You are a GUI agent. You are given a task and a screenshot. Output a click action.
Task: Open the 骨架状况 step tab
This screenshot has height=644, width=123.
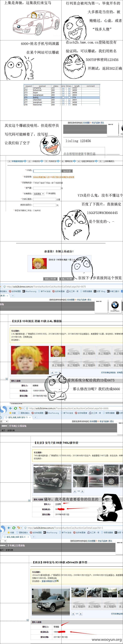tap(69, 161)
